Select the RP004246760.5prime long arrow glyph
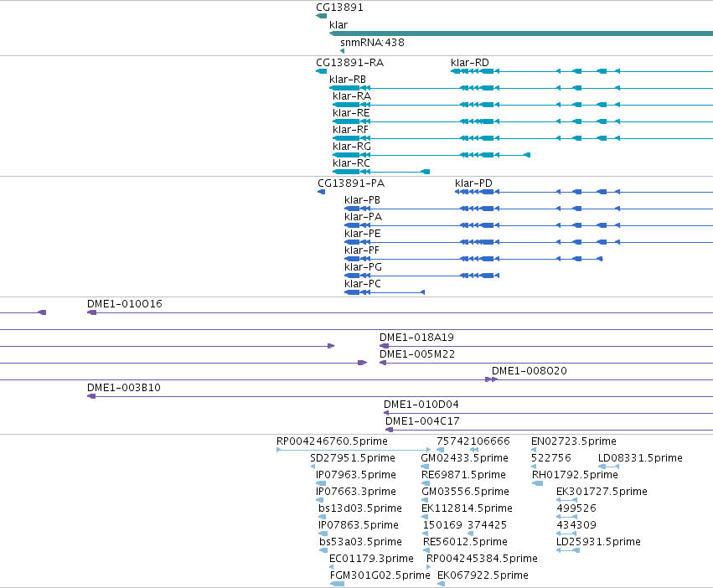713x588 pixels. point(354,450)
